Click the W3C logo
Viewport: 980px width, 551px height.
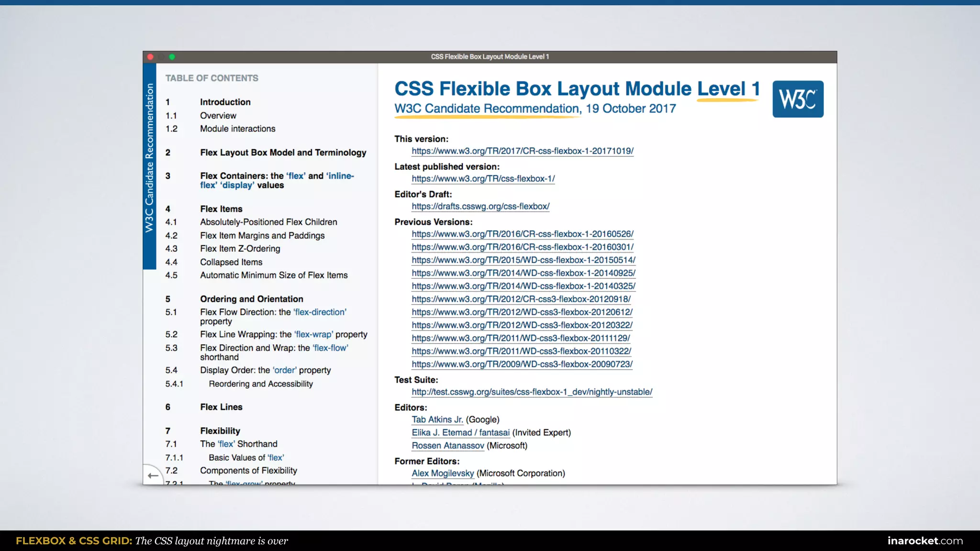798,99
